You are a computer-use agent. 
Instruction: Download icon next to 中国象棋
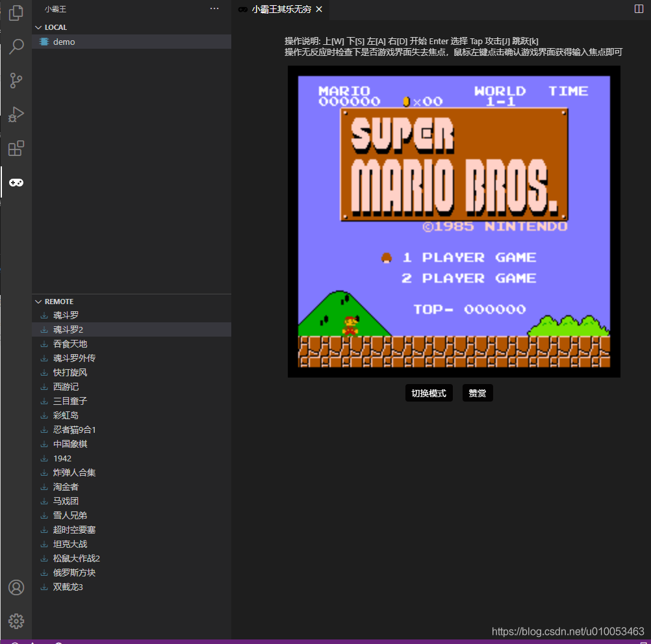[44, 444]
